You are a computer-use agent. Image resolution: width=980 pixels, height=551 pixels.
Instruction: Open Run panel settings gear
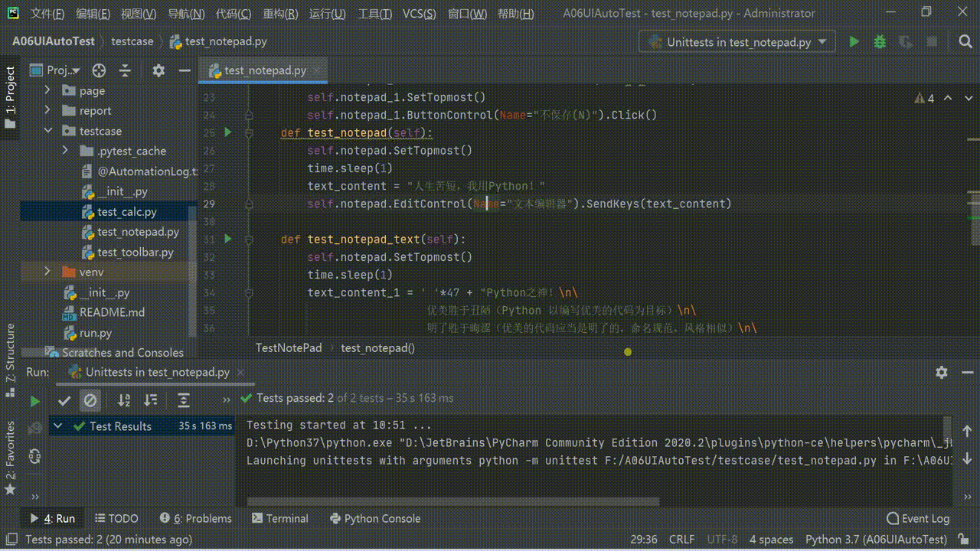(942, 372)
